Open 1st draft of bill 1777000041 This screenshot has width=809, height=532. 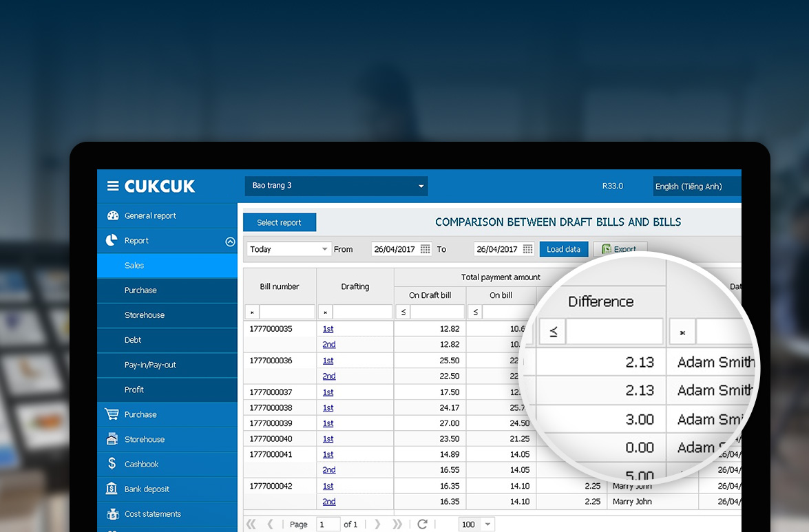(328, 454)
